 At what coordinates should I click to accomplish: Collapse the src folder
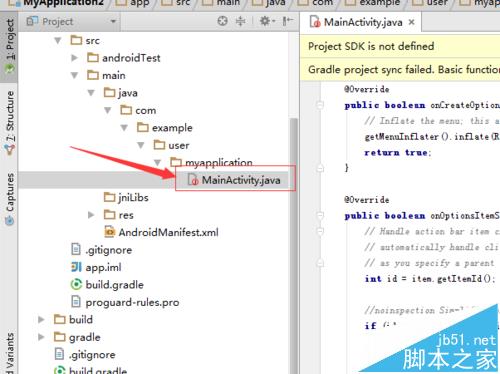[58, 41]
